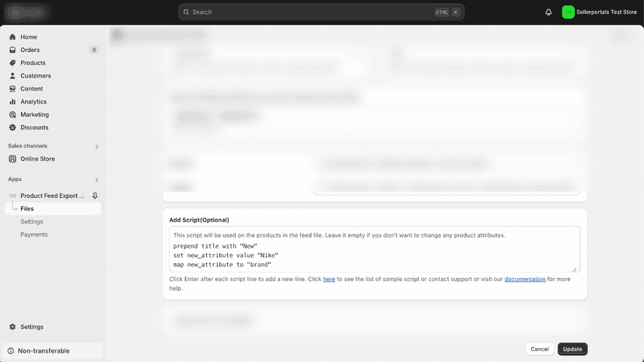Open the Discounts menu item
Screen dimensions: 644x362
(34, 127)
